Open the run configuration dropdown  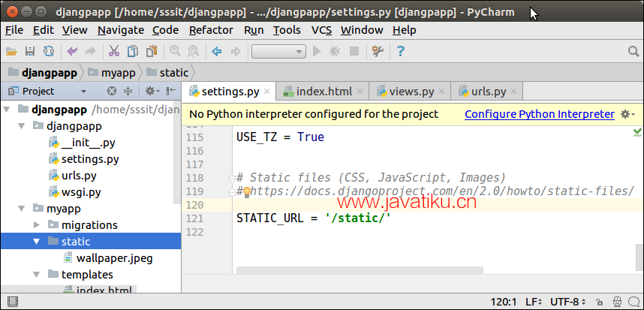click(x=278, y=51)
